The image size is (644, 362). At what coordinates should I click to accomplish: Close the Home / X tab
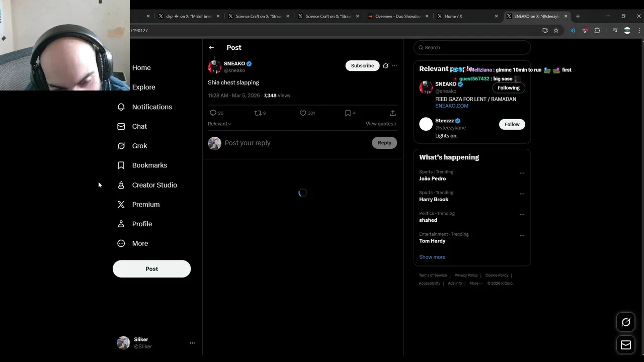(496, 16)
